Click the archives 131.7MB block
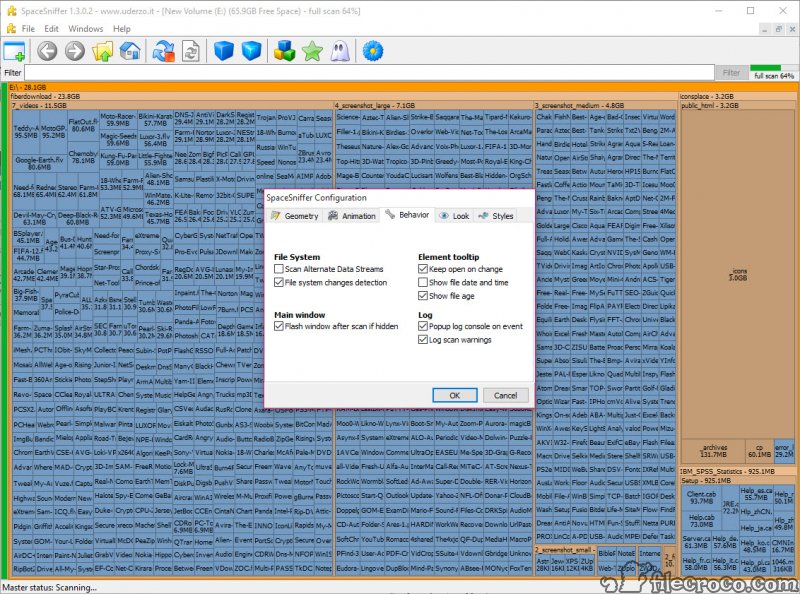The height and width of the screenshot is (594, 800). (713, 451)
